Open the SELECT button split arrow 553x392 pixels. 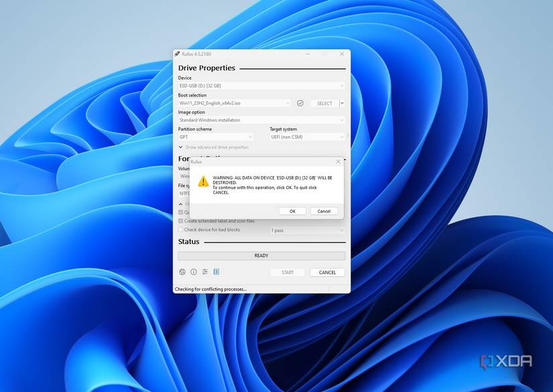click(342, 103)
